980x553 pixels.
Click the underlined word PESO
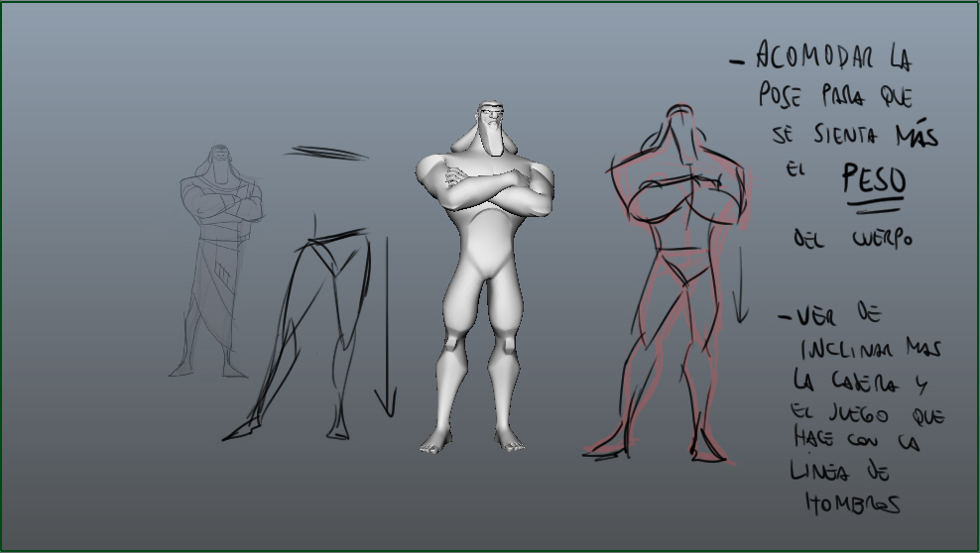[872, 180]
